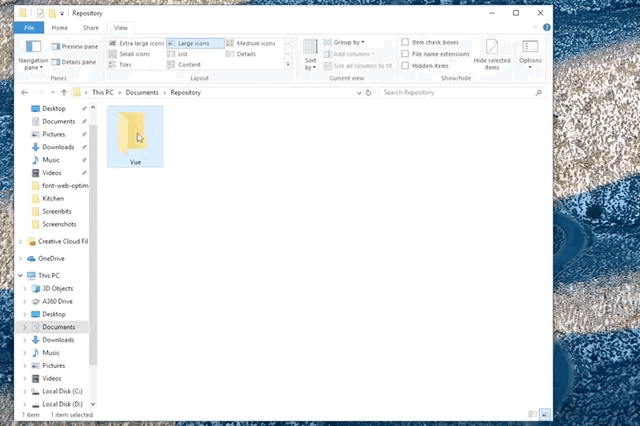Switch to the Home tab
640x426 pixels.
pos(60,28)
